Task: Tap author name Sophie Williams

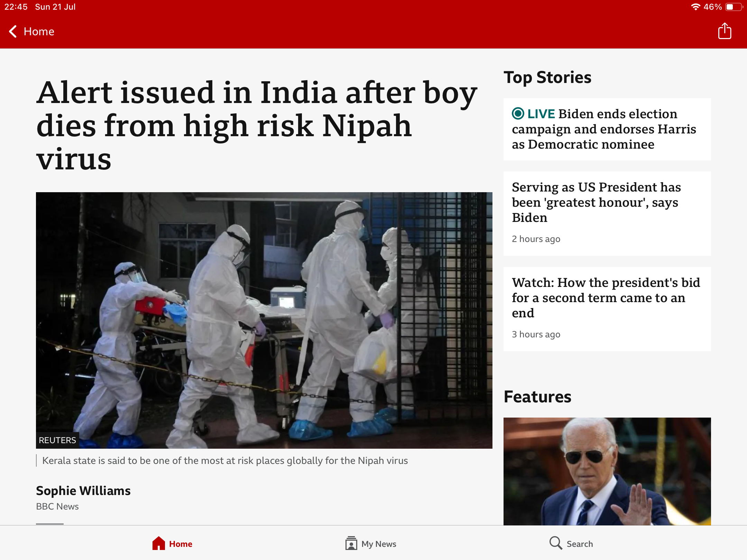Action: click(83, 491)
